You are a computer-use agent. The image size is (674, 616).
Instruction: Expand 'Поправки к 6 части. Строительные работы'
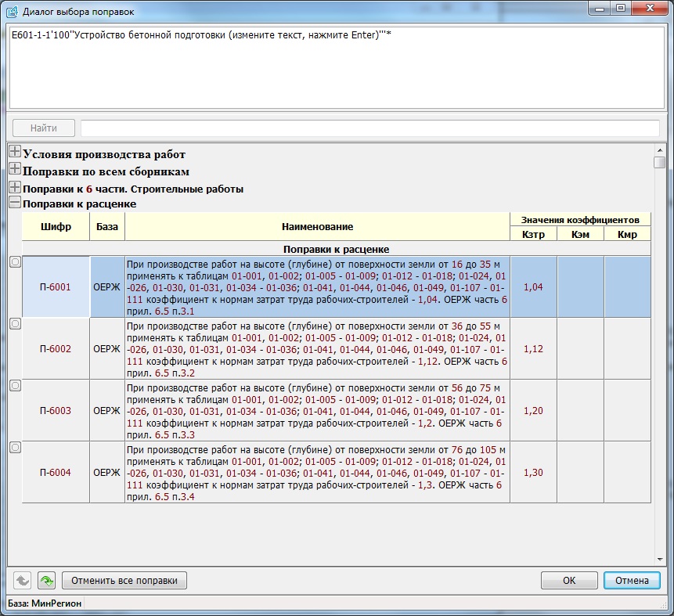click(x=15, y=187)
